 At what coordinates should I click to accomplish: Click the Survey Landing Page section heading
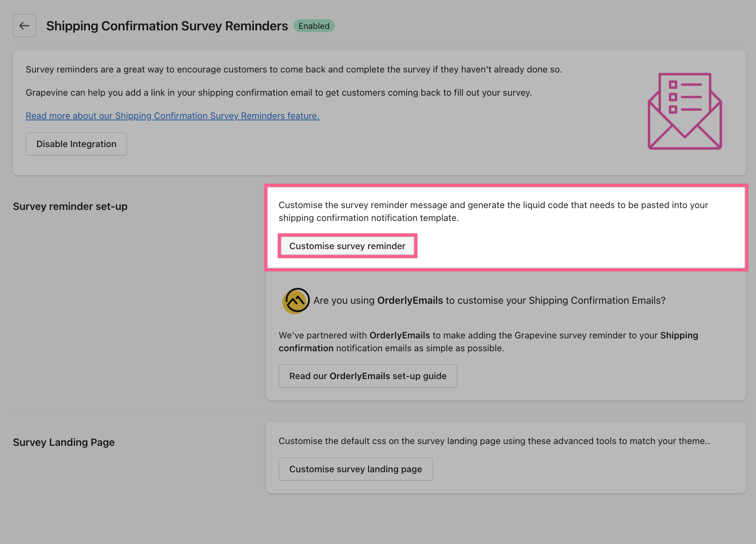tap(64, 442)
